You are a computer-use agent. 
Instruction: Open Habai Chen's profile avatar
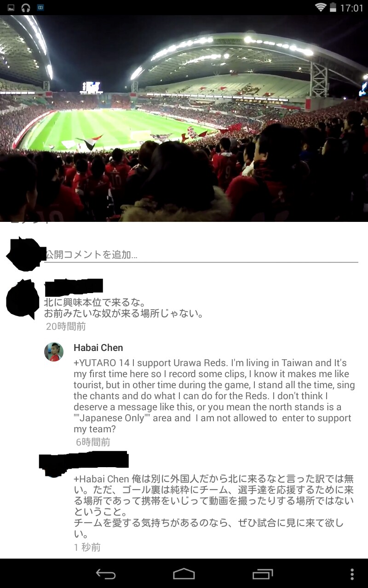click(54, 352)
